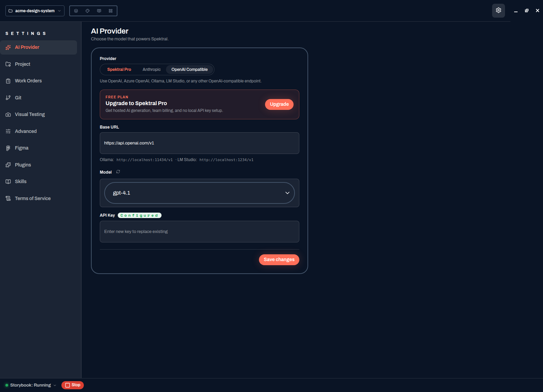Click the Ollama localhost:11434 URL hint
The width and height of the screenshot is (543, 392).
point(145,160)
